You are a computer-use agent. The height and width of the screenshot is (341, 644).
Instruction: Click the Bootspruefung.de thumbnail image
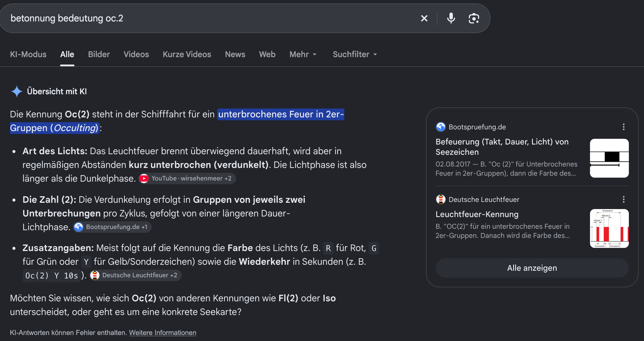(609, 158)
